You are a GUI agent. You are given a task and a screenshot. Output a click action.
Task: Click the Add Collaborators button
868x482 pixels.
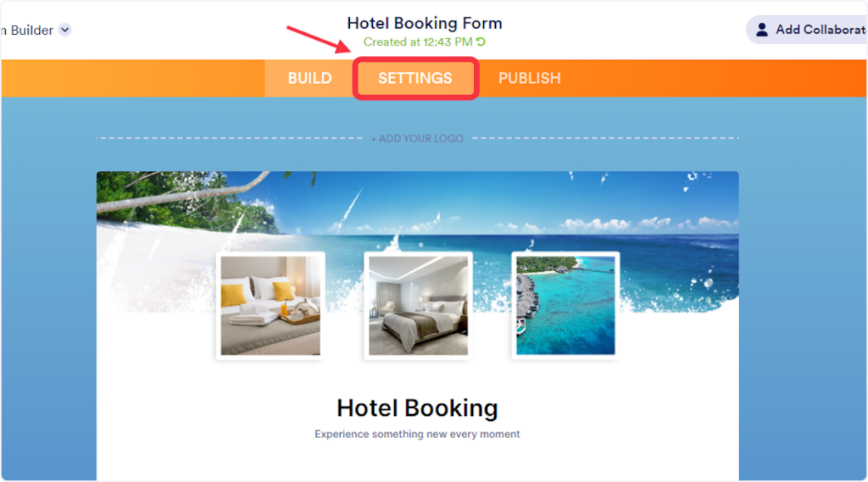coord(807,30)
